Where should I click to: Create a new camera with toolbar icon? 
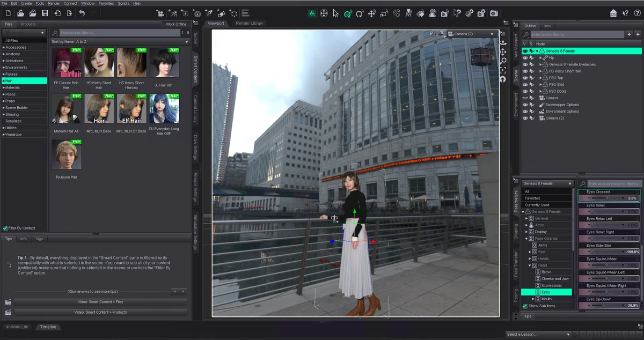click(x=160, y=13)
